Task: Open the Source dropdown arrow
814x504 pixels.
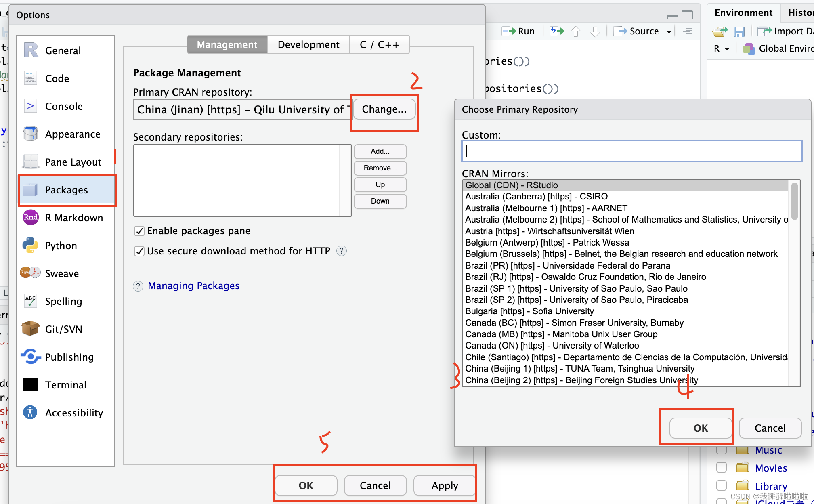Action: [669, 31]
